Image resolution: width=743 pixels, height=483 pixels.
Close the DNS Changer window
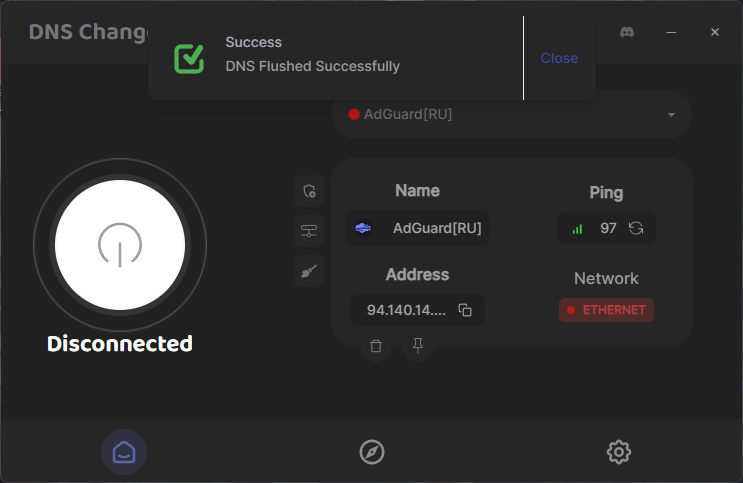pyautogui.click(x=715, y=32)
